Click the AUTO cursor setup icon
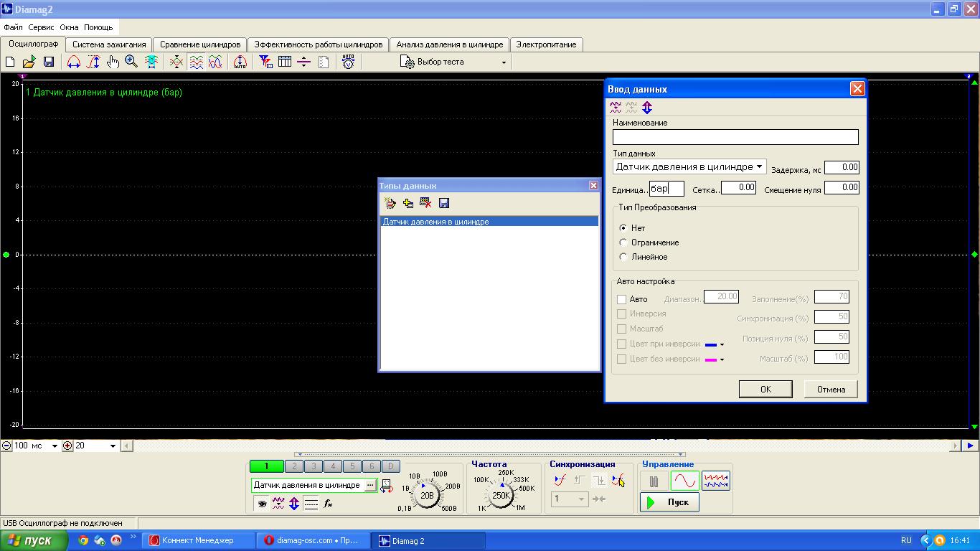980x551 pixels. click(x=240, y=62)
